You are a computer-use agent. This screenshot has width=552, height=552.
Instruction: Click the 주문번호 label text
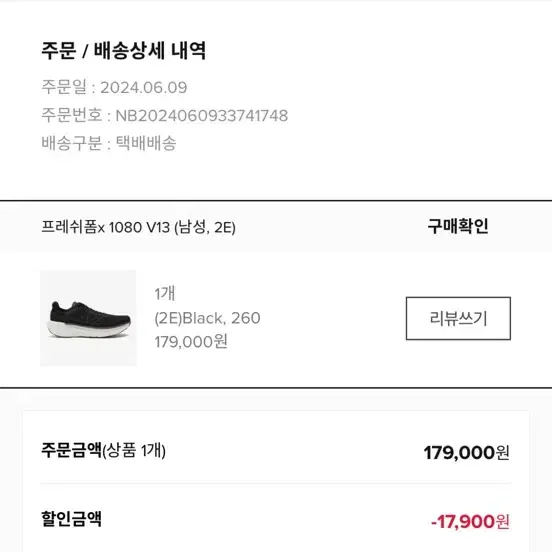pyautogui.click(x=72, y=115)
